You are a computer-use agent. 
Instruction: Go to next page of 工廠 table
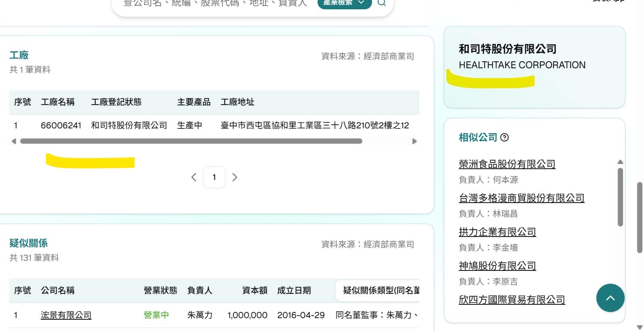(235, 177)
